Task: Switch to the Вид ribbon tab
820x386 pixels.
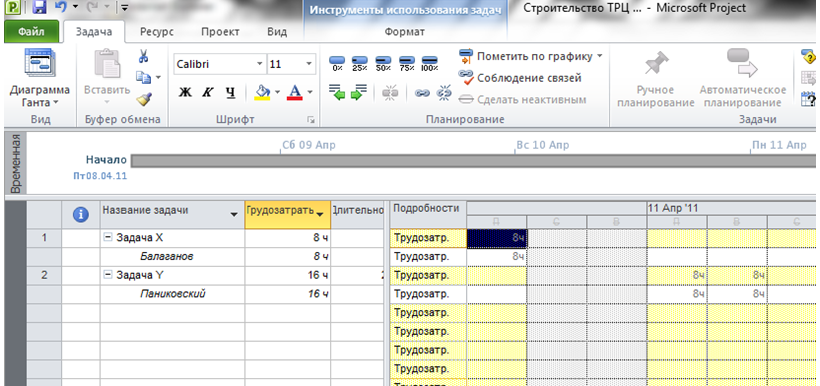Action: click(277, 31)
